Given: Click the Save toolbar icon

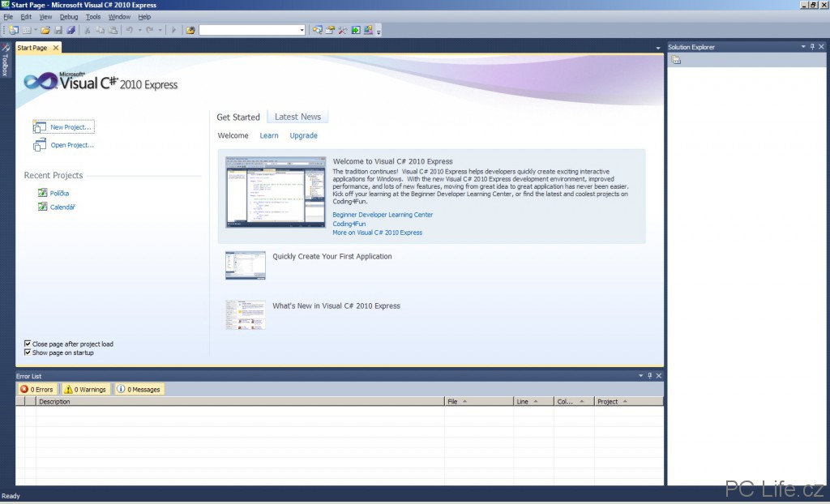Looking at the screenshot, I should tap(58, 30).
